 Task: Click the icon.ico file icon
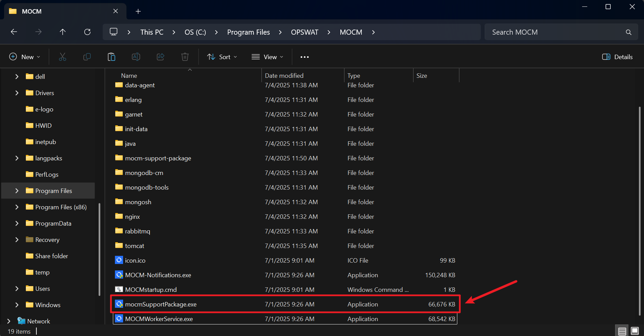click(119, 260)
